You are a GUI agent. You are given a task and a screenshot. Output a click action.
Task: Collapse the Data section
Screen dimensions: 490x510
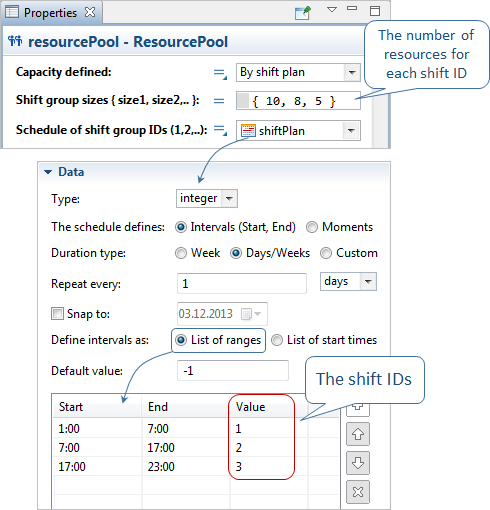coord(48,172)
